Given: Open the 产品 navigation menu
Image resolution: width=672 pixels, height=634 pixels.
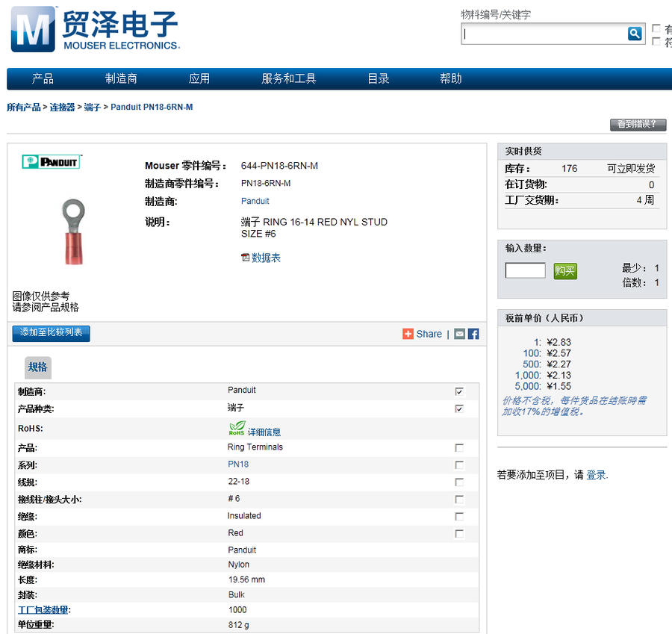Looking at the screenshot, I should pos(43,78).
